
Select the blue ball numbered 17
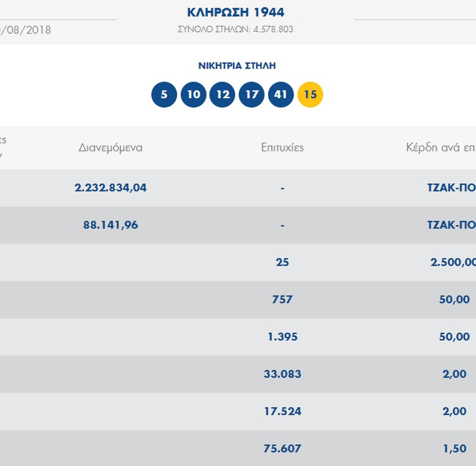point(251,95)
